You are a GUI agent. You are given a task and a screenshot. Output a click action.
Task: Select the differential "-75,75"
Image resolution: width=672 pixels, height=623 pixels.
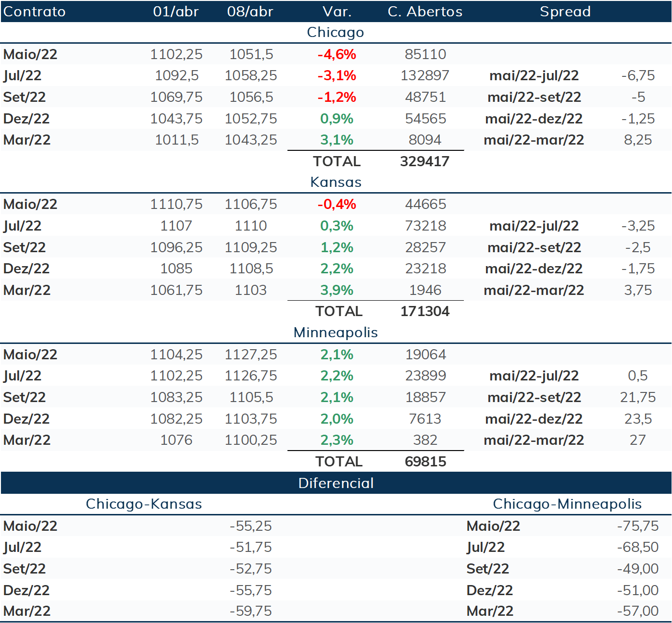[x=638, y=526]
